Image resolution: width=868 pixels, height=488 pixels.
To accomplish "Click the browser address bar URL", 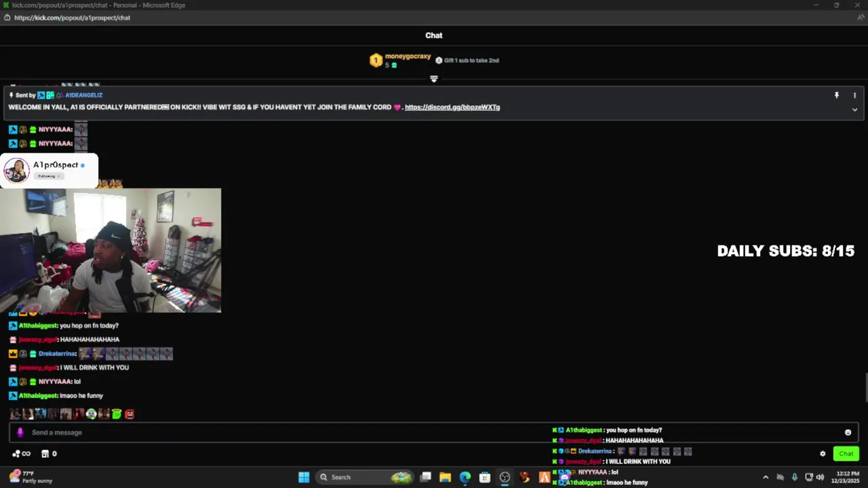I will (x=72, y=18).
